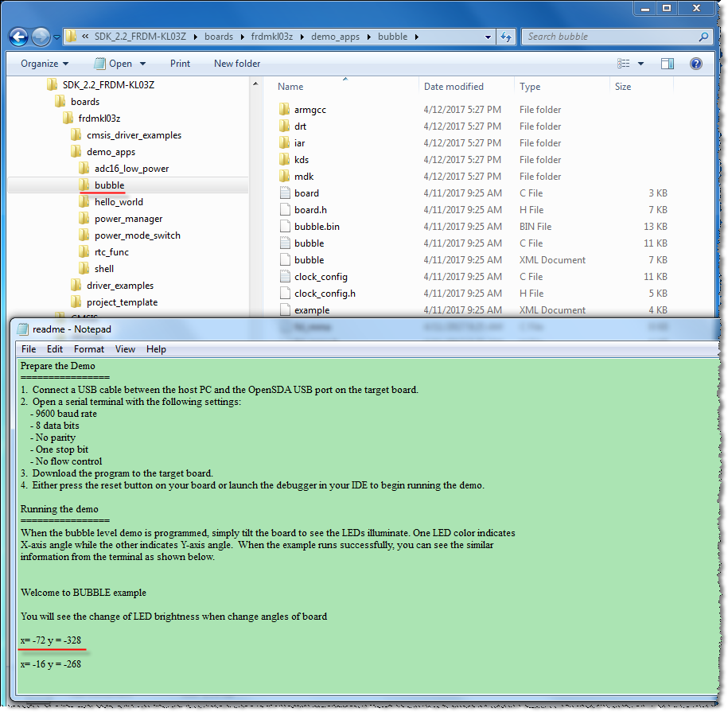Click 'Welcome to BUBBLE example' text in Notepad
This screenshot has height=712, width=728.
[84, 593]
